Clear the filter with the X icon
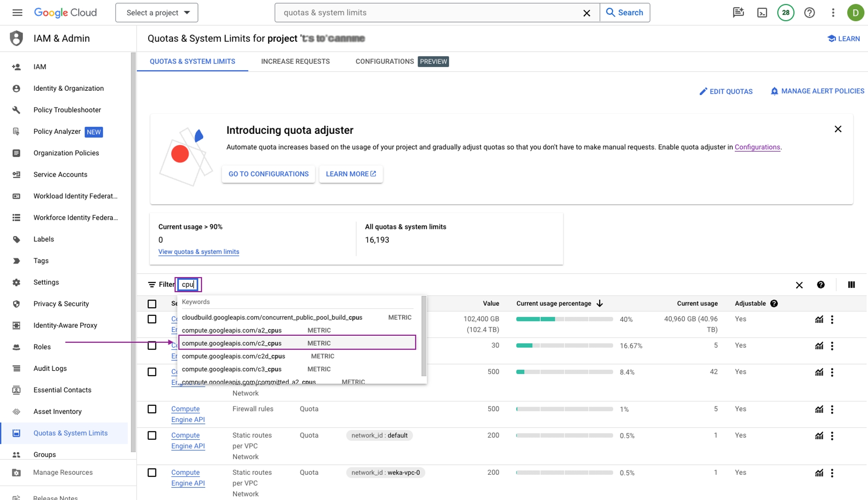Image resolution: width=868 pixels, height=500 pixels. click(799, 285)
